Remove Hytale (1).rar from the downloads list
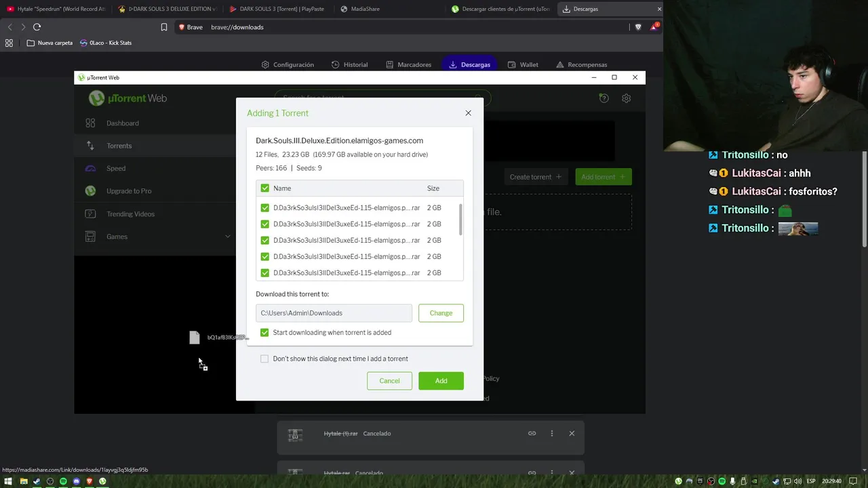The height and width of the screenshot is (488, 868). pos(572,434)
